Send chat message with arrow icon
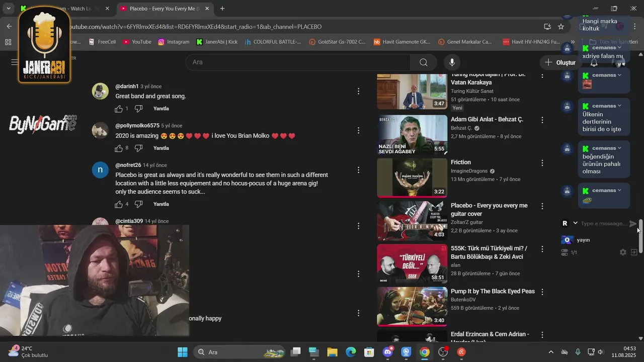Image resolution: width=644 pixels, height=362 pixels. coord(633,224)
